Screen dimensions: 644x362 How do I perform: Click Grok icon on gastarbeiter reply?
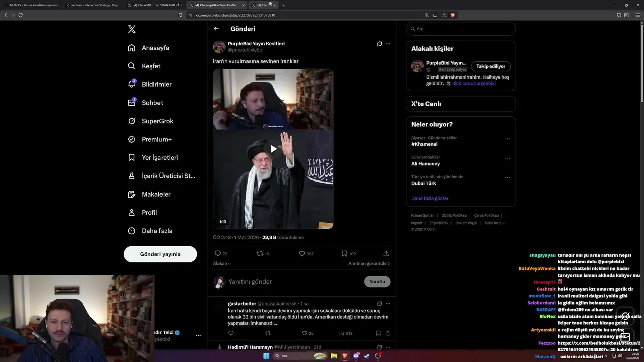(379, 304)
